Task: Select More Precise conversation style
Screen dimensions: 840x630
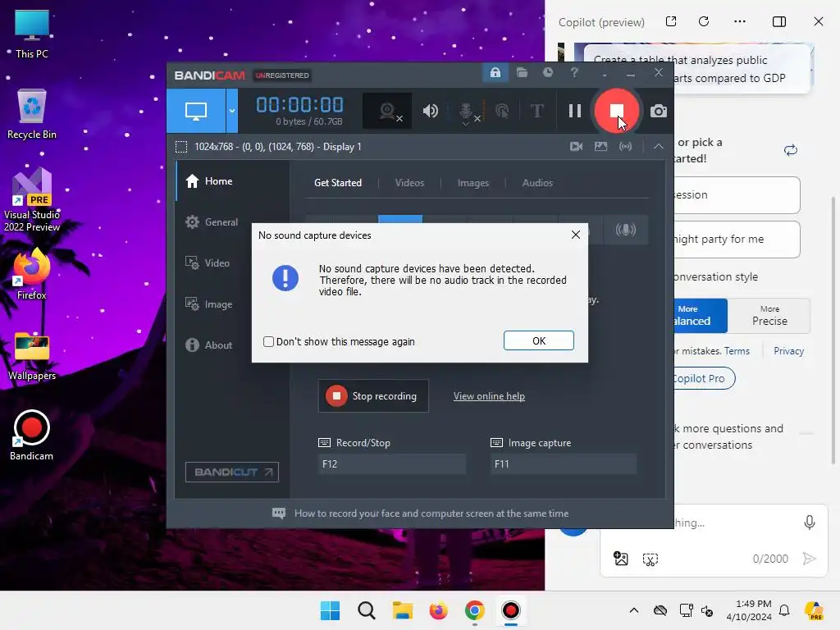Action: [769, 316]
